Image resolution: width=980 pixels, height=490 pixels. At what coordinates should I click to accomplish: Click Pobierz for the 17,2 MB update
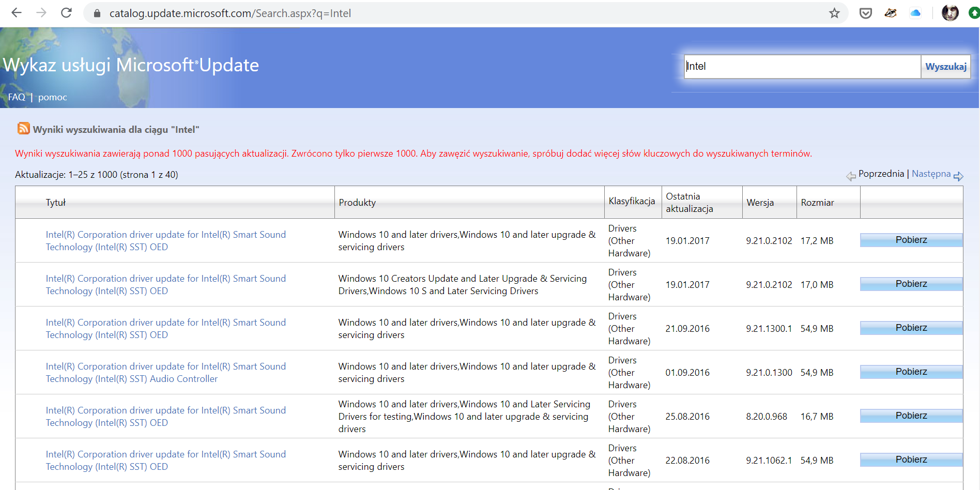[x=911, y=240]
